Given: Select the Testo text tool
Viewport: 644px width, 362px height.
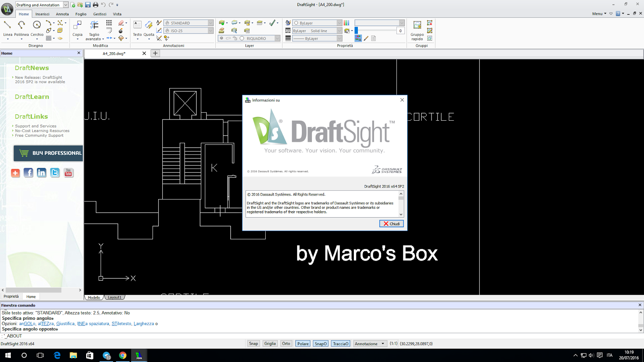Looking at the screenshot, I should [137, 25].
